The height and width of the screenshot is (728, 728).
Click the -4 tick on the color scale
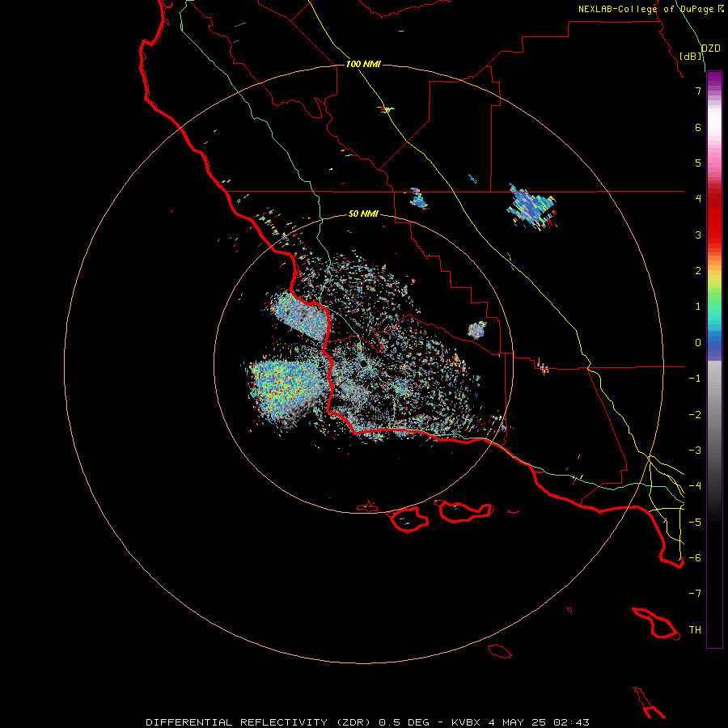click(695, 486)
